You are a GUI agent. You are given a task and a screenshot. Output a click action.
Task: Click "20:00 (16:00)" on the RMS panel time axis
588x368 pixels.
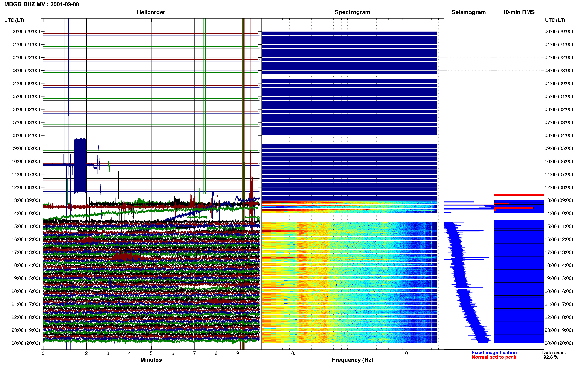pyautogui.click(x=559, y=291)
